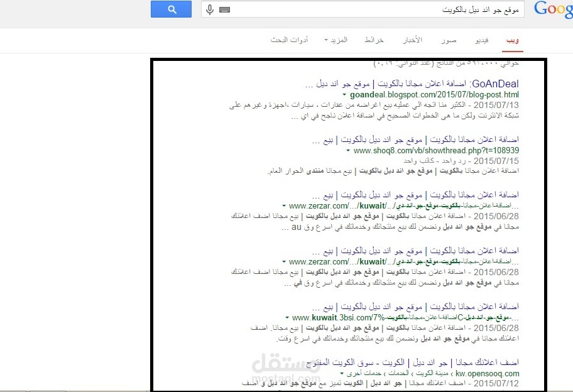
Task: Activate voice search microphone icon
Action: pyautogui.click(x=210, y=9)
